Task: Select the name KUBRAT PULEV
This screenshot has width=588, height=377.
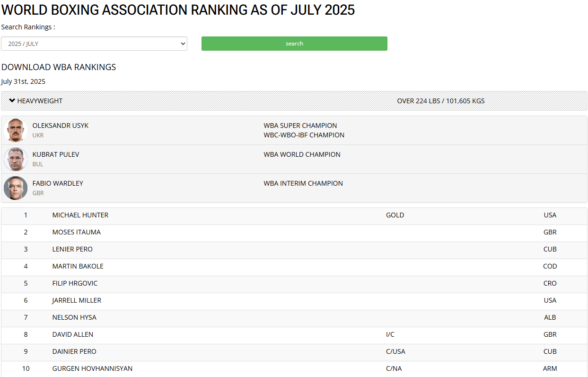Action: (x=56, y=154)
